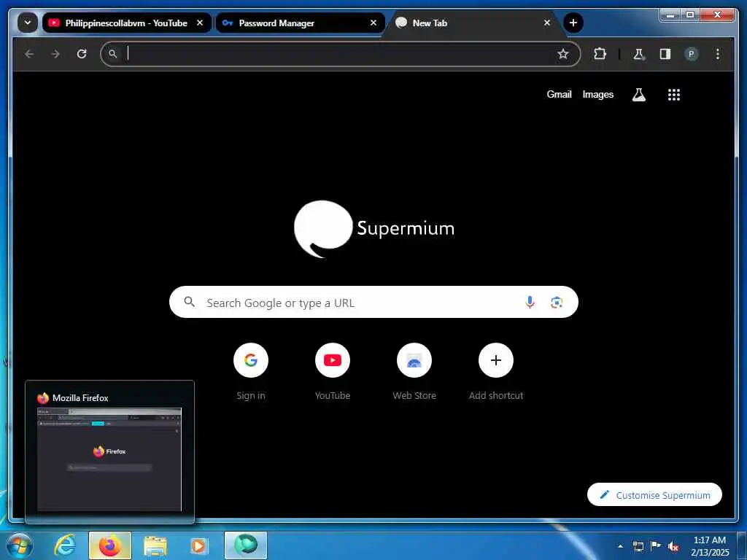Click the muted volume tray icon
Image resolution: width=747 pixels, height=560 pixels.
point(673,546)
